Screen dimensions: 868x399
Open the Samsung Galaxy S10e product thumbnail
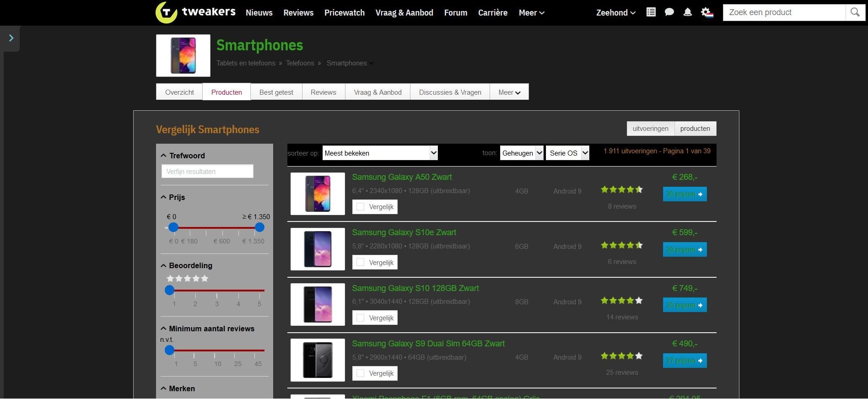coord(318,249)
